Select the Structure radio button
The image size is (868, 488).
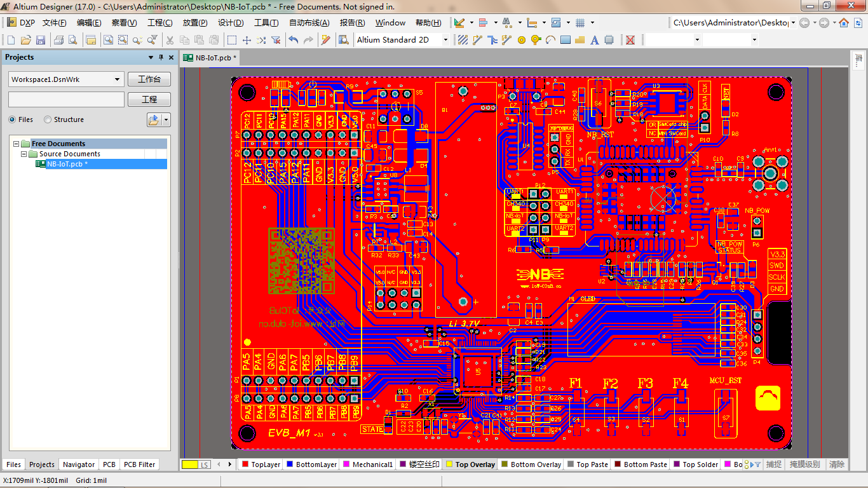(x=48, y=119)
